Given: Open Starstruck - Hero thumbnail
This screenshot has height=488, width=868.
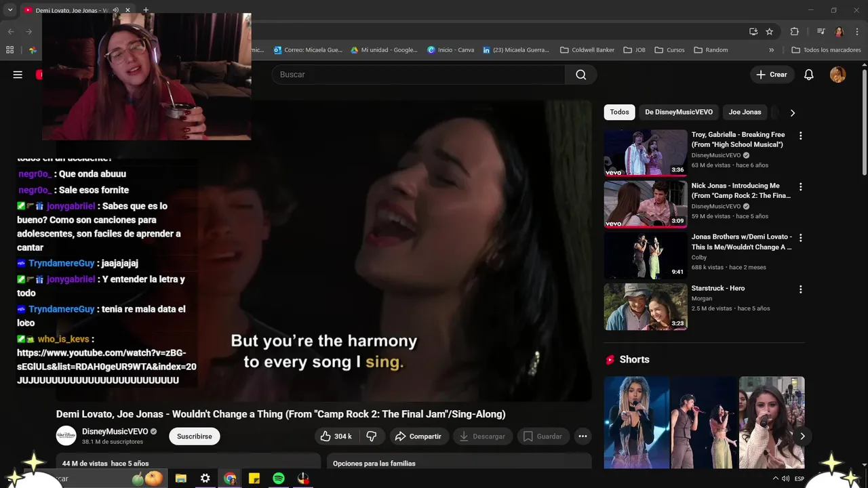Looking at the screenshot, I should 646,306.
